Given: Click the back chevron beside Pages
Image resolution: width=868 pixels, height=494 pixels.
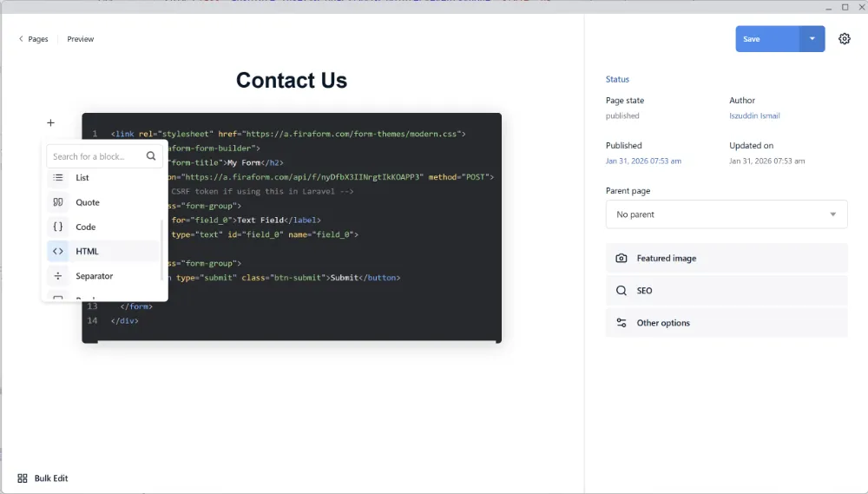Looking at the screenshot, I should pyautogui.click(x=21, y=39).
